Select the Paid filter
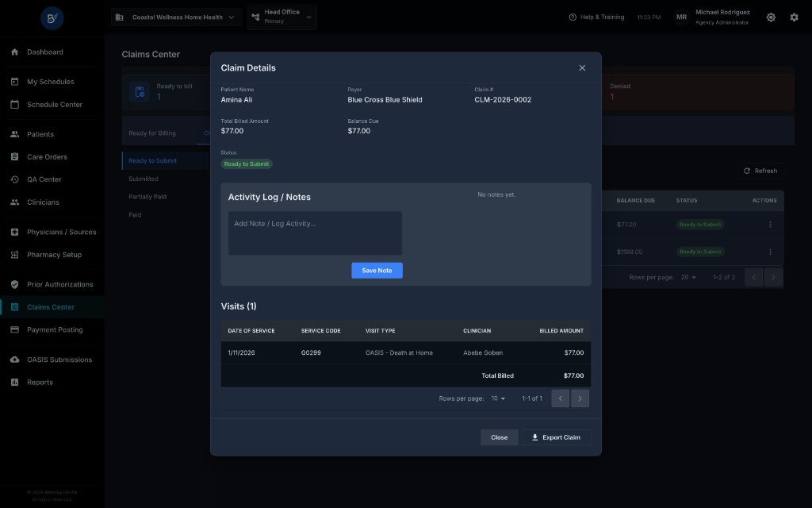The width and height of the screenshot is (812, 508). coord(135,214)
